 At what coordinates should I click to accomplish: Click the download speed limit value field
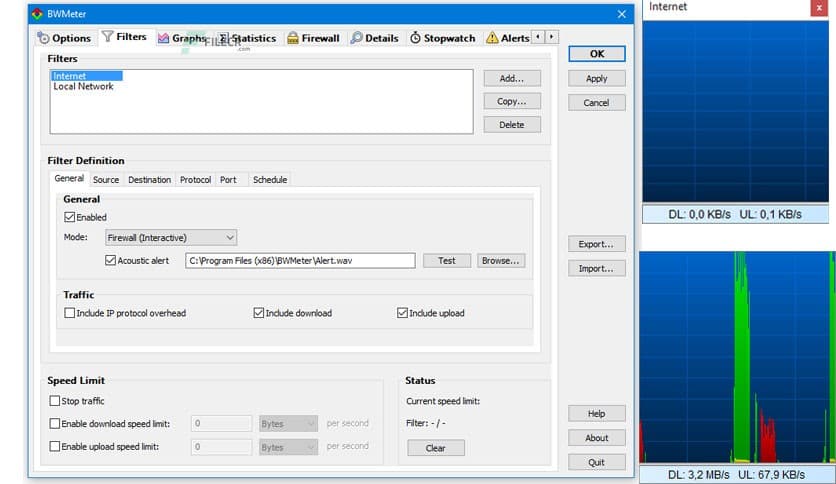coord(221,424)
